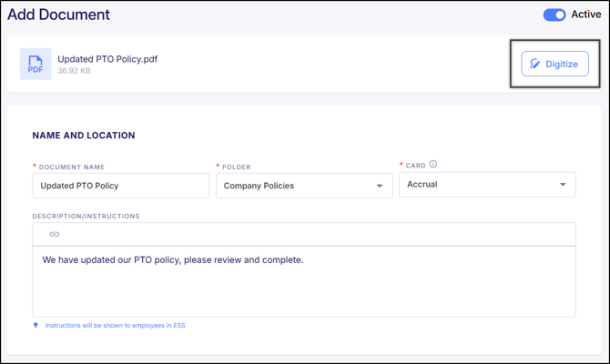
Task: Open the Card dropdown showing Accrual
Action: coord(487,185)
